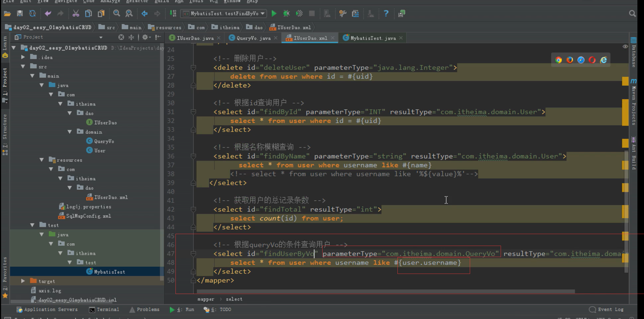This screenshot has width=644, height=319.
Task: Click the Find magnifier toolbar icon
Action: tap(116, 13)
